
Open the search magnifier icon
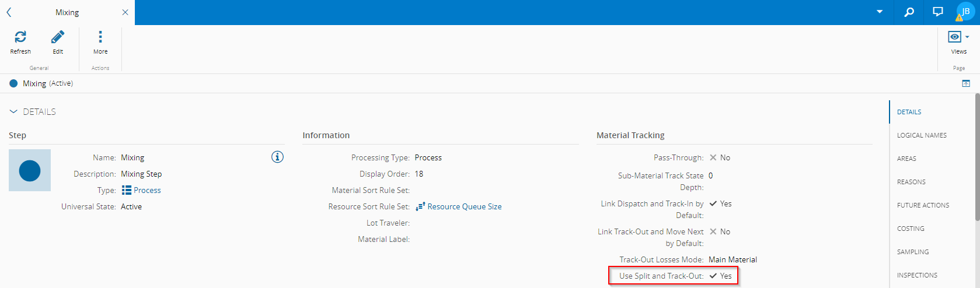click(909, 12)
